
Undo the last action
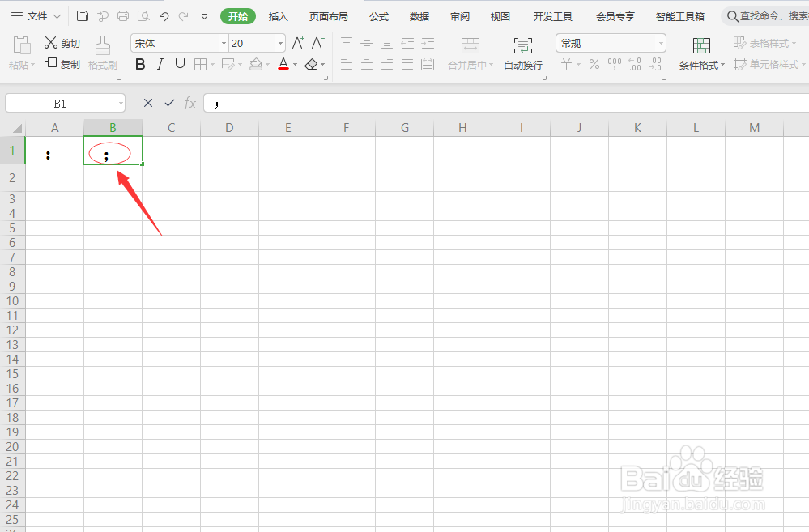[164, 16]
